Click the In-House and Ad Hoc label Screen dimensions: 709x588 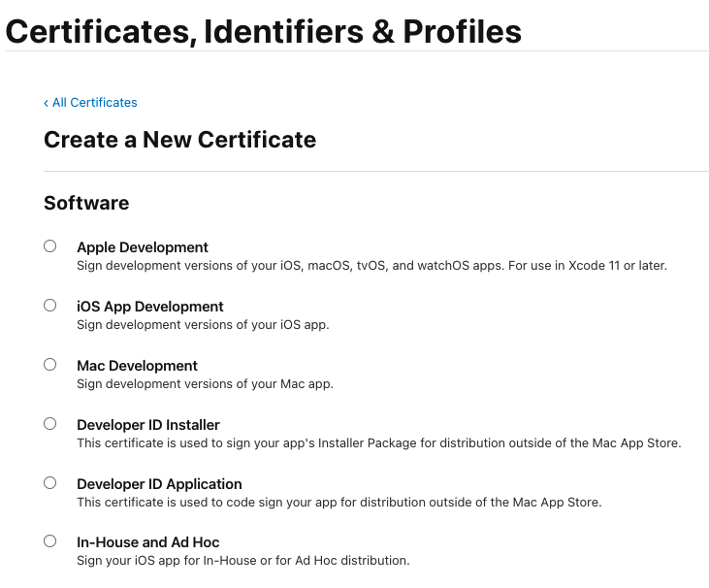(147, 542)
